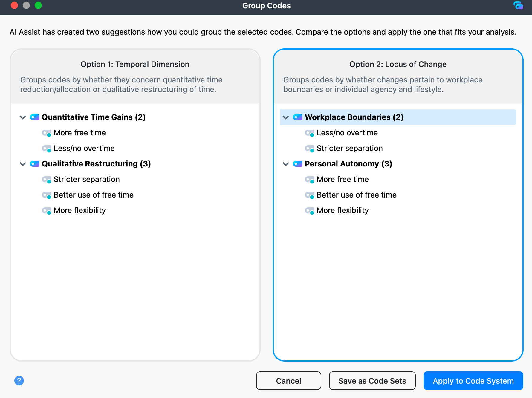Click the icon next to More free time in Option 1
Screen dimensions: 532x398
pyautogui.click(x=47, y=133)
